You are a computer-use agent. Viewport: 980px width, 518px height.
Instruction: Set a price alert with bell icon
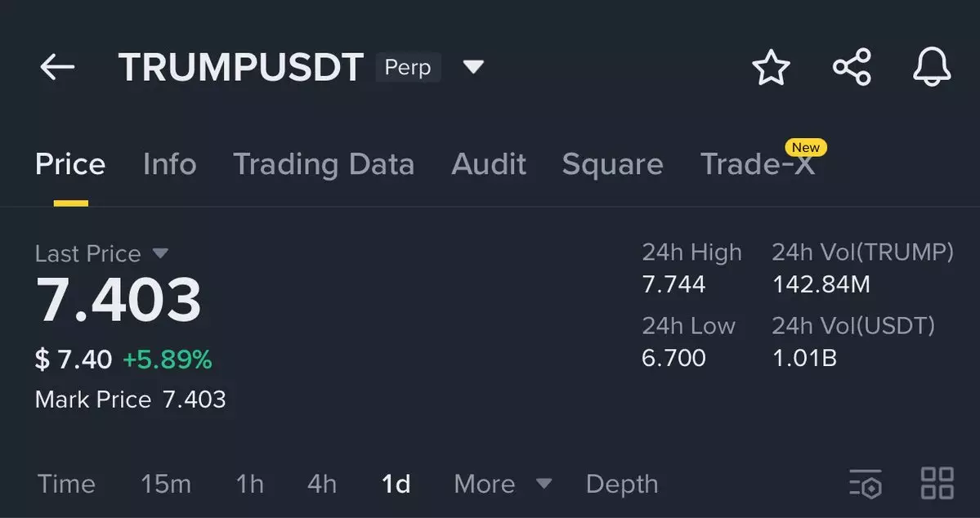[931, 67]
